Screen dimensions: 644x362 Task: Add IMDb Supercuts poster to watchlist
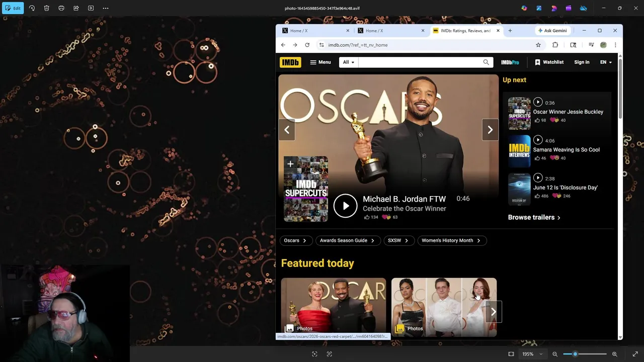(x=290, y=164)
